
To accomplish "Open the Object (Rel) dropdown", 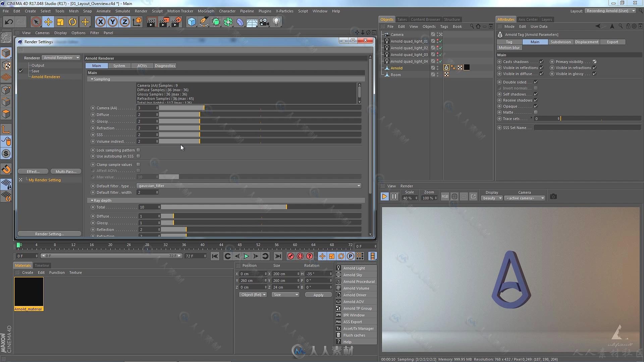I will (x=253, y=295).
